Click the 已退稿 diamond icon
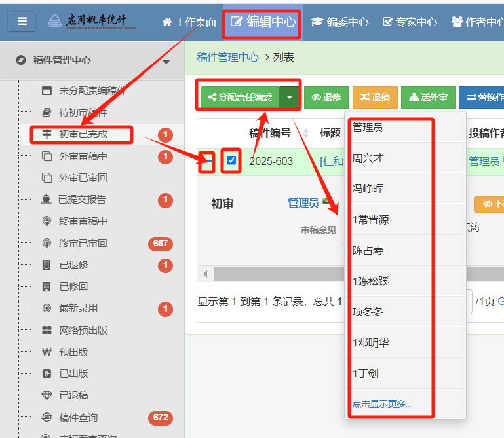504x438 pixels. 47,395
